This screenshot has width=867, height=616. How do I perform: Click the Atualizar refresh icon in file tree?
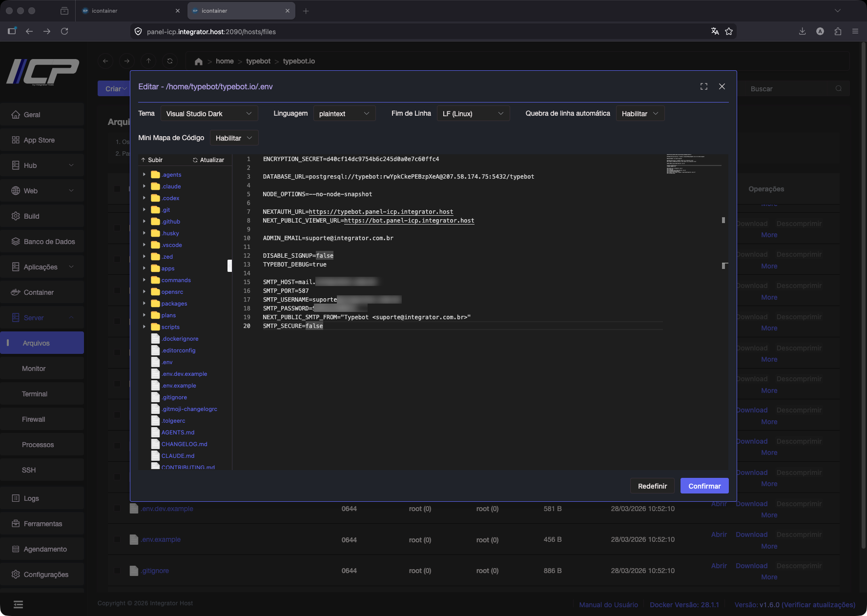coord(195,160)
